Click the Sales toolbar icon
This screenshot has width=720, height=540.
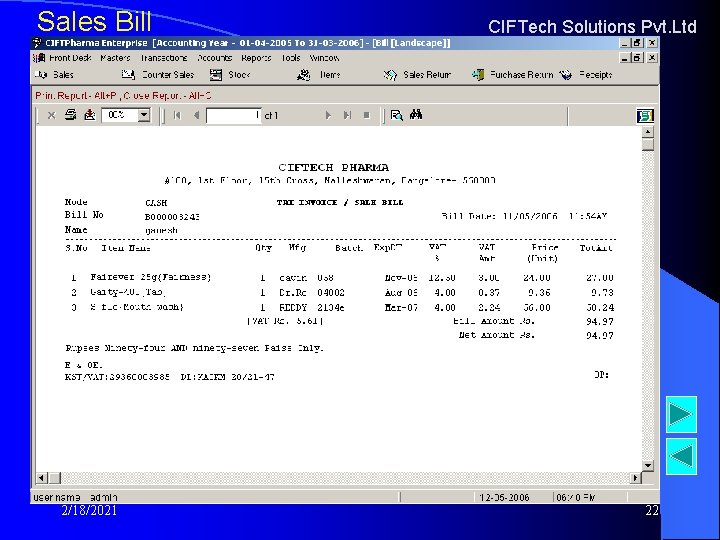[41, 74]
